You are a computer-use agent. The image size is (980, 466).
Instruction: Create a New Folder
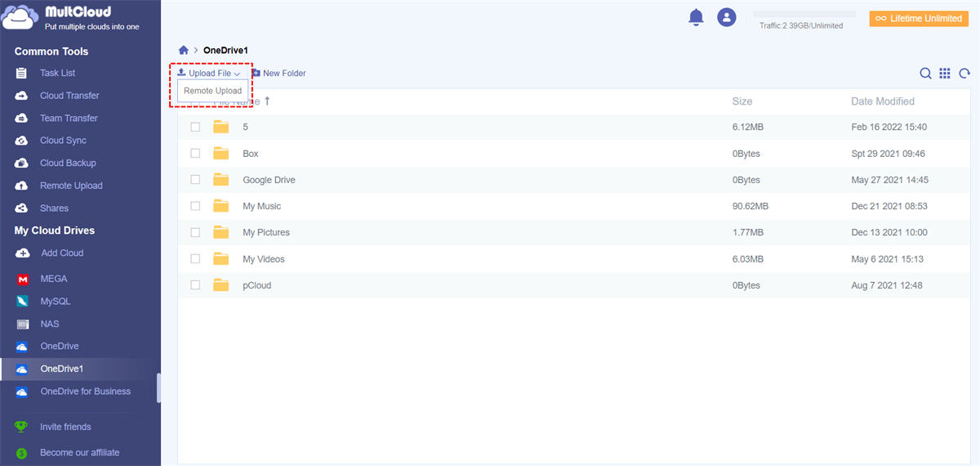(x=278, y=74)
